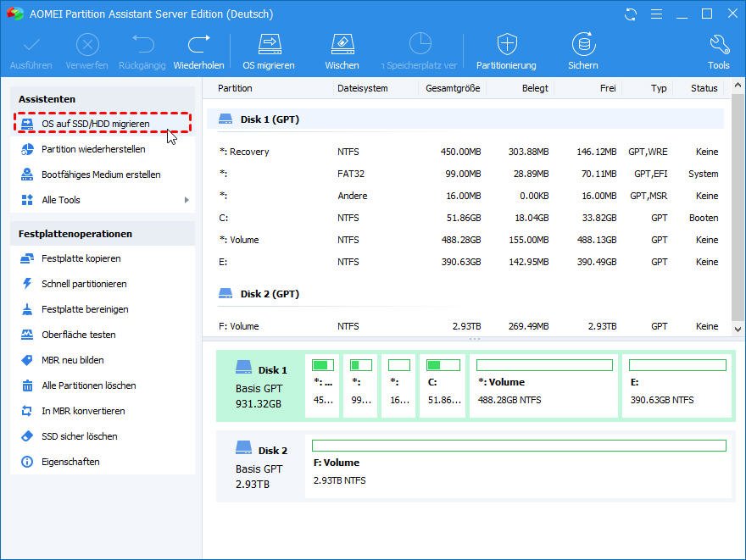Click the Gesamtgröße column header
Viewport: 746px width, 560px height.
click(x=453, y=88)
